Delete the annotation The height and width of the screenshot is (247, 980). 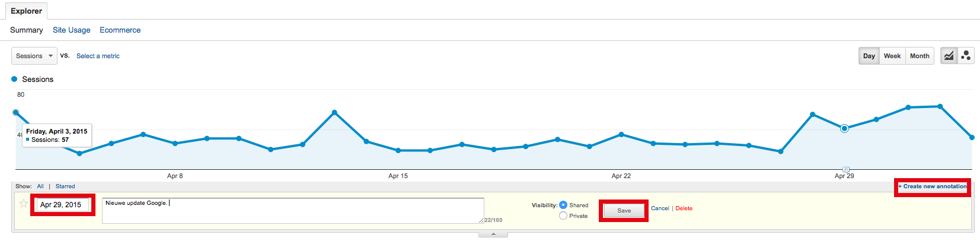click(x=684, y=208)
